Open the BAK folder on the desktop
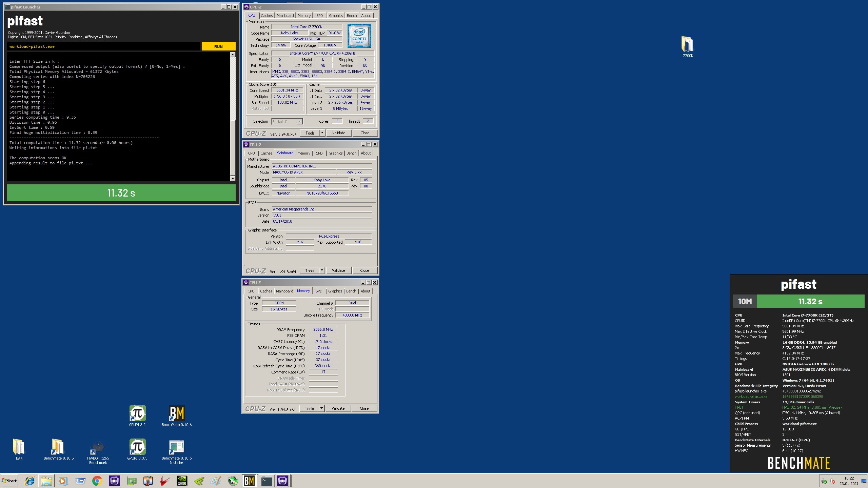 pyautogui.click(x=19, y=449)
